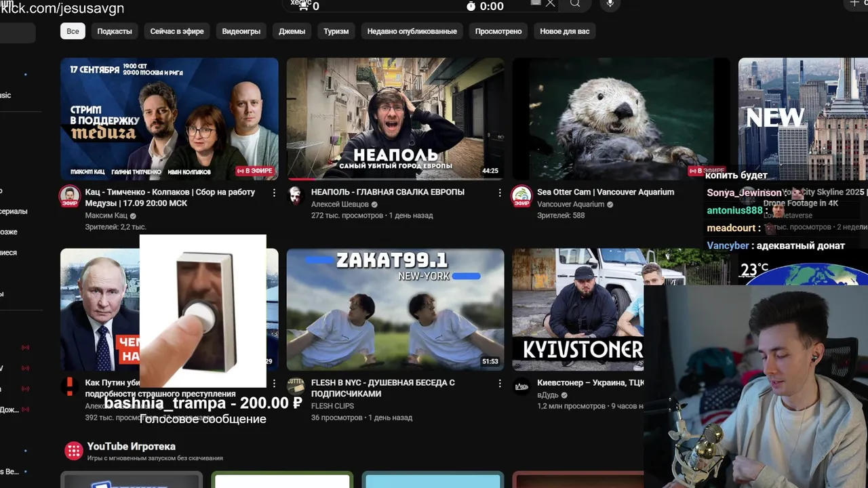This screenshot has height=488, width=868.
Task: Select the 'Сейчас в эфире' chip
Action: point(177,31)
